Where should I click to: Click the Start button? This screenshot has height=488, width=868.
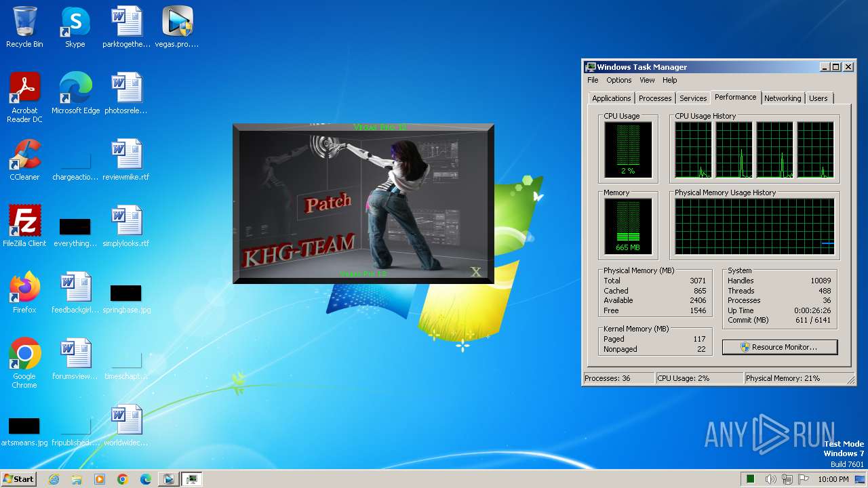point(19,479)
